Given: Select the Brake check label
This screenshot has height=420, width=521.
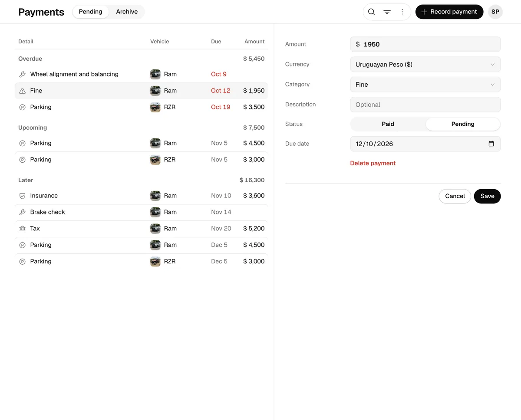Looking at the screenshot, I should 48,212.
